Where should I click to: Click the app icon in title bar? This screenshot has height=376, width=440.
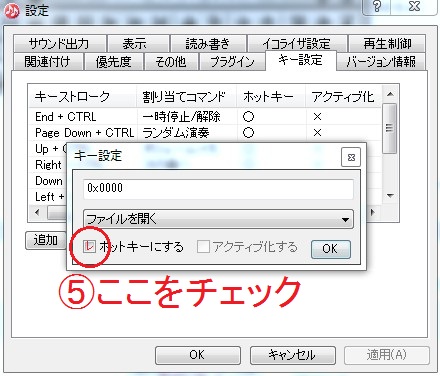(x=12, y=11)
